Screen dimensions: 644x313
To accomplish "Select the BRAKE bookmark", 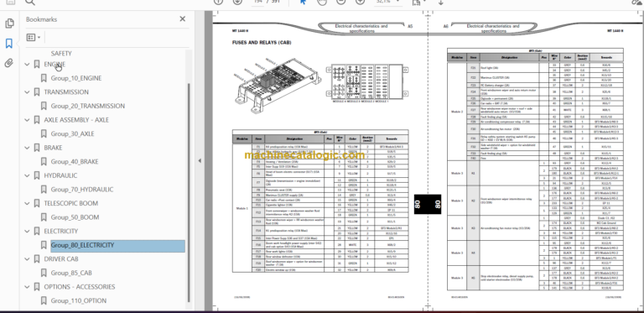I will click(53, 148).
